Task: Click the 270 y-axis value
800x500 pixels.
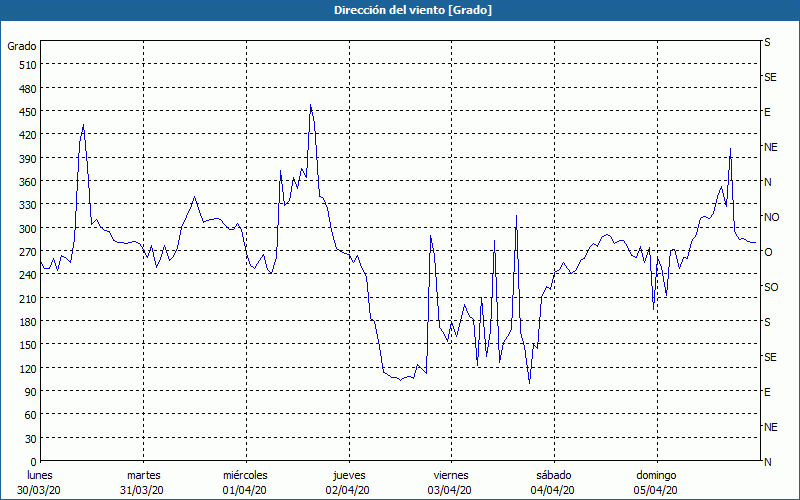Action: click(x=28, y=252)
